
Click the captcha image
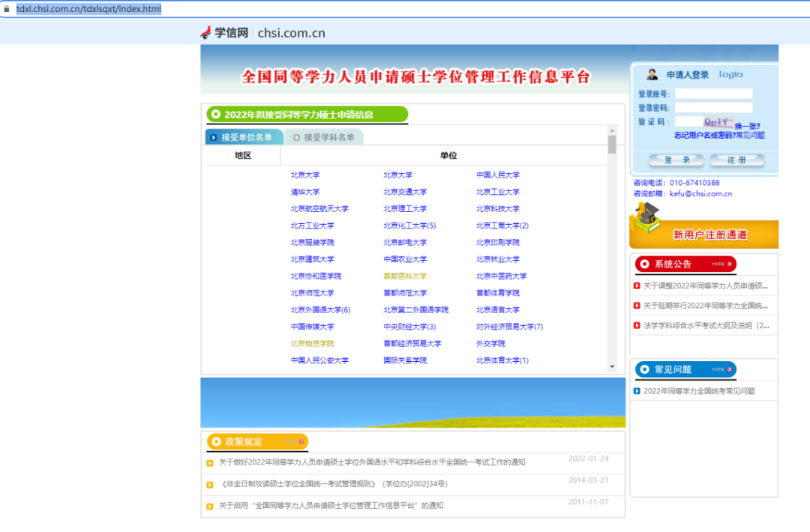click(x=718, y=122)
